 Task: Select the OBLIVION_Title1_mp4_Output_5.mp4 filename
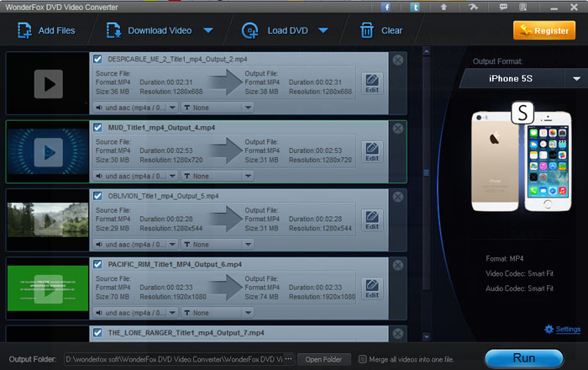point(163,196)
